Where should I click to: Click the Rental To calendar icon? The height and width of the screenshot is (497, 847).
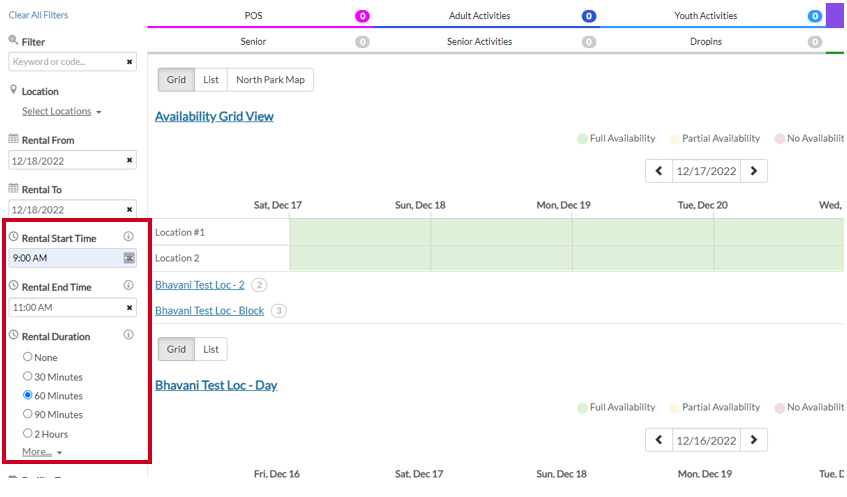[x=14, y=188]
